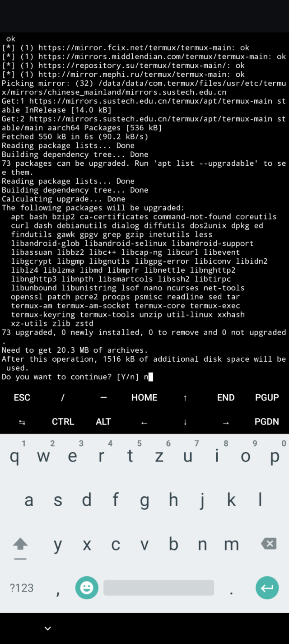
Task: Switch to the ?123 symbols keyboard
Action: 22,588
